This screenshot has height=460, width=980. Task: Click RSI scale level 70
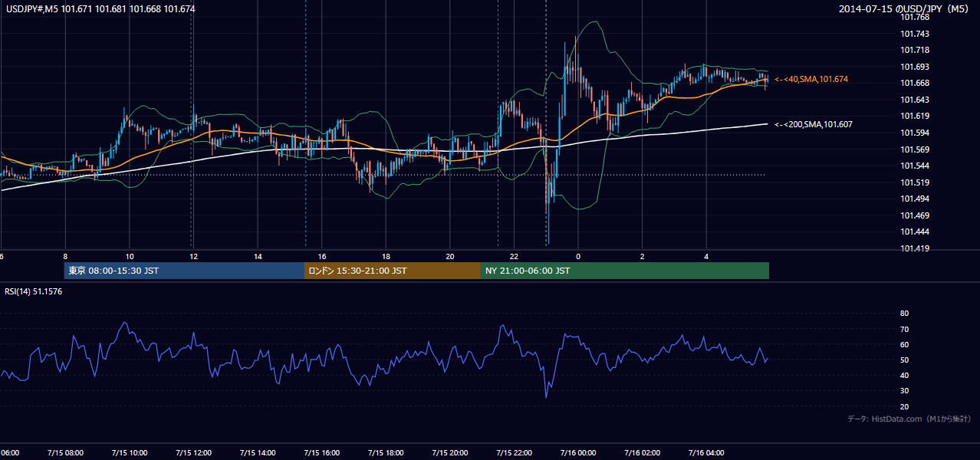(905, 329)
